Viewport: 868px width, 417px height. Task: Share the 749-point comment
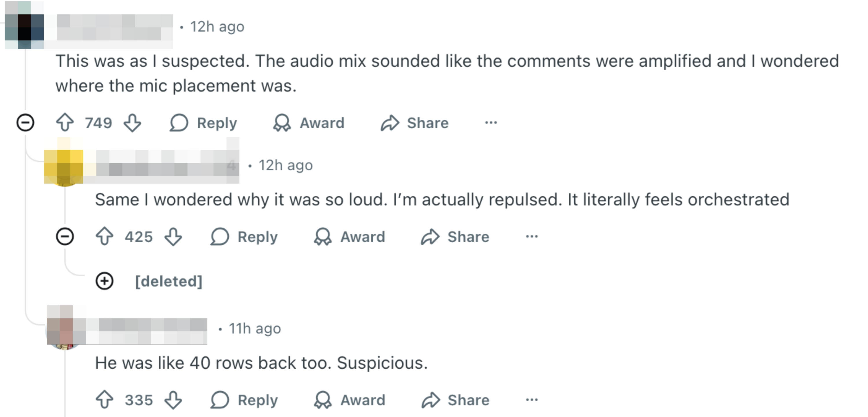tap(414, 122)
